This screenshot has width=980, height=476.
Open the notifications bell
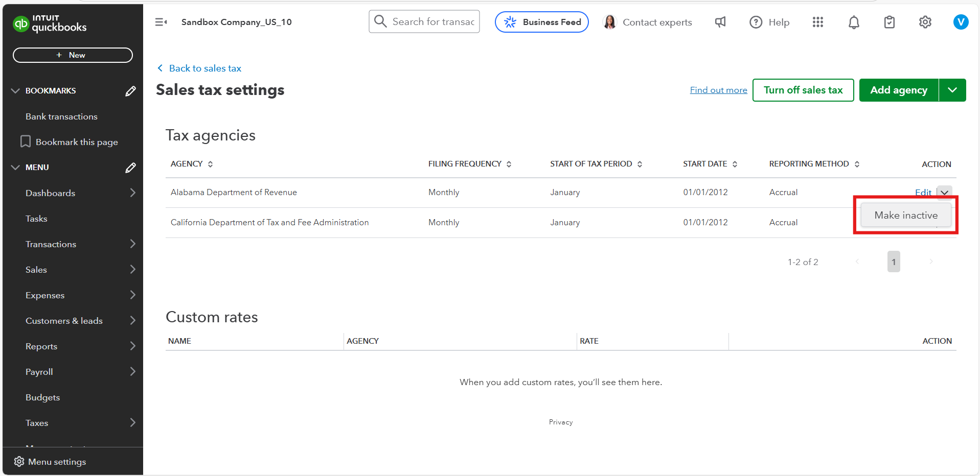[854, 22]
